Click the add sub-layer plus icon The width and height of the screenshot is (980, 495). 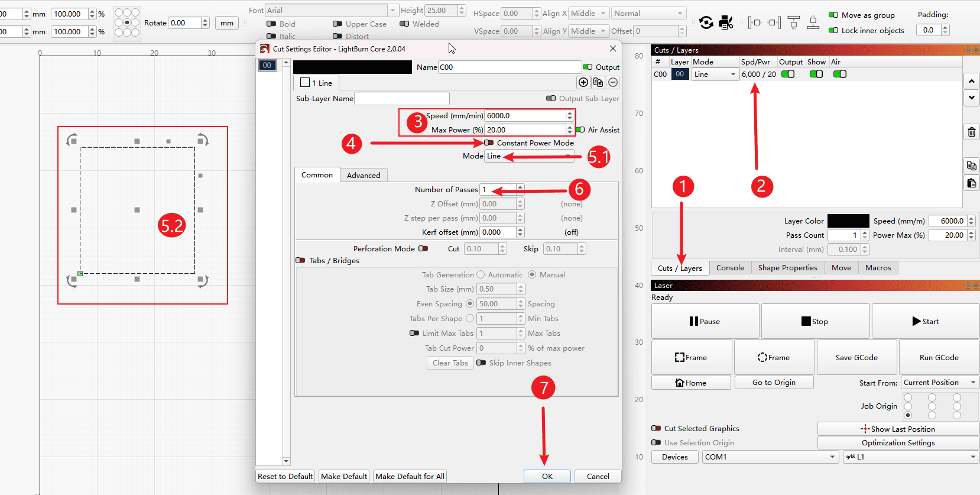[583, 82]
